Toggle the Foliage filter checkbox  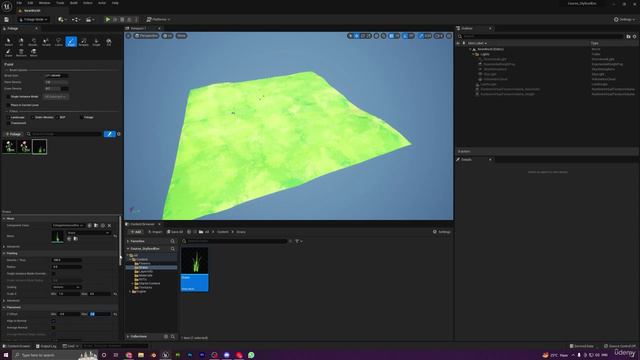click(x=82, y=117)
